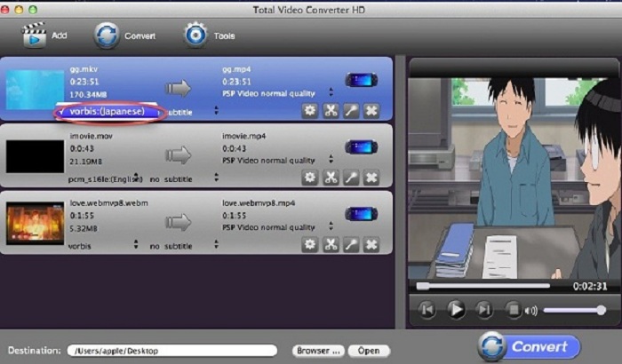Stop the preview playback

[513, 309]
